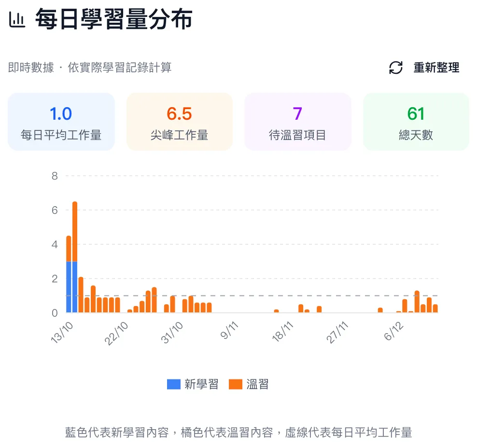Click the 每日學習量分布 heading

click(114, 19)
